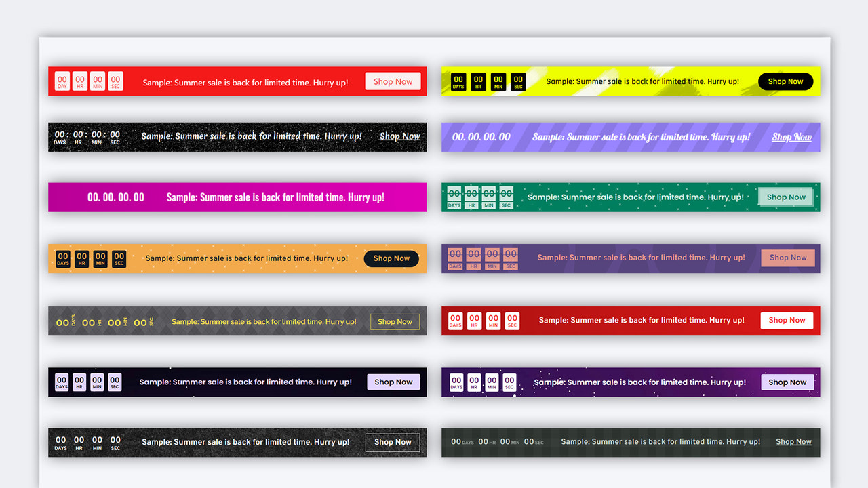Select Shop Now on the orange banner
The height and width of the screenshot is (488, 868).
tap(391, 258)
